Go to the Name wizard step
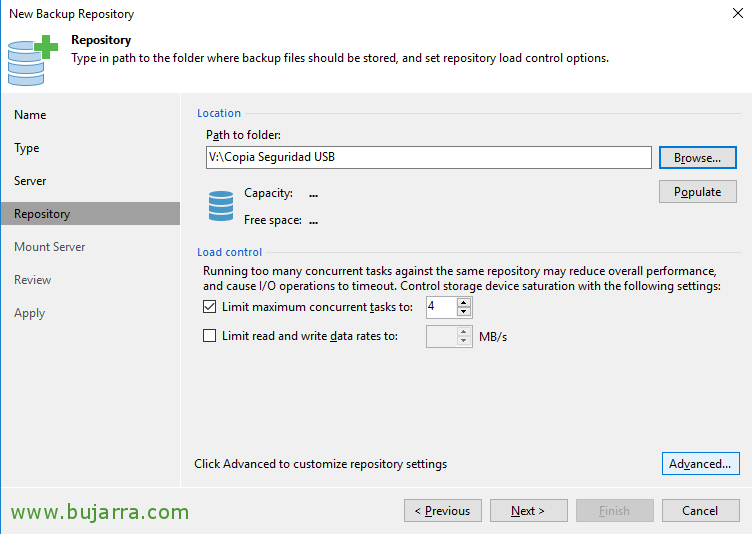 30,115
